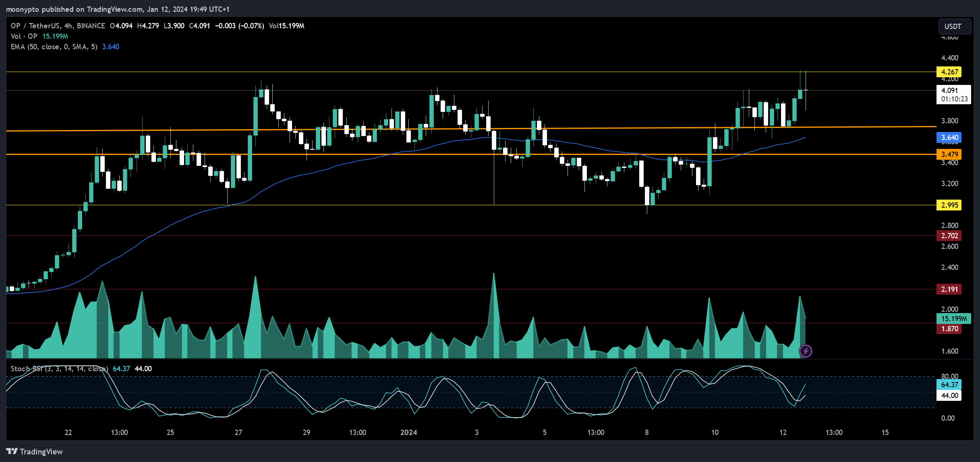Click the purple lightning bolt icon
980x462 pixels.
tap(806, 351)
